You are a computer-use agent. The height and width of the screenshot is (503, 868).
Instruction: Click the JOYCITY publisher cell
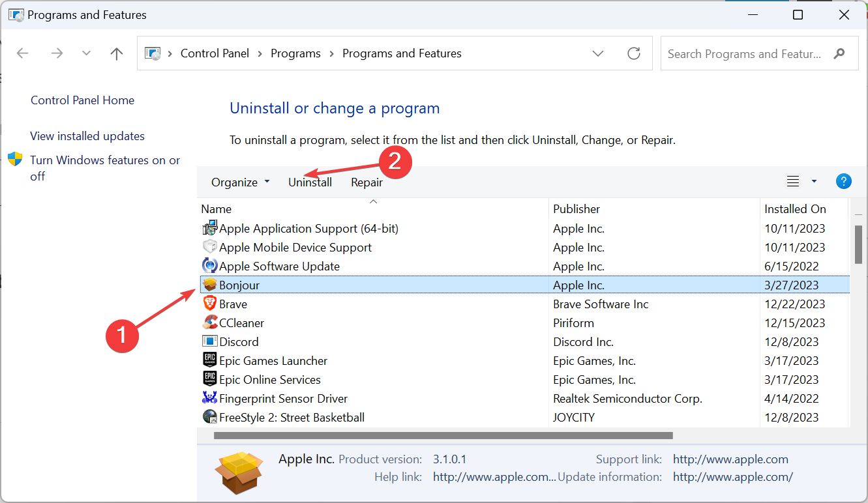click(x=574, y=418)
